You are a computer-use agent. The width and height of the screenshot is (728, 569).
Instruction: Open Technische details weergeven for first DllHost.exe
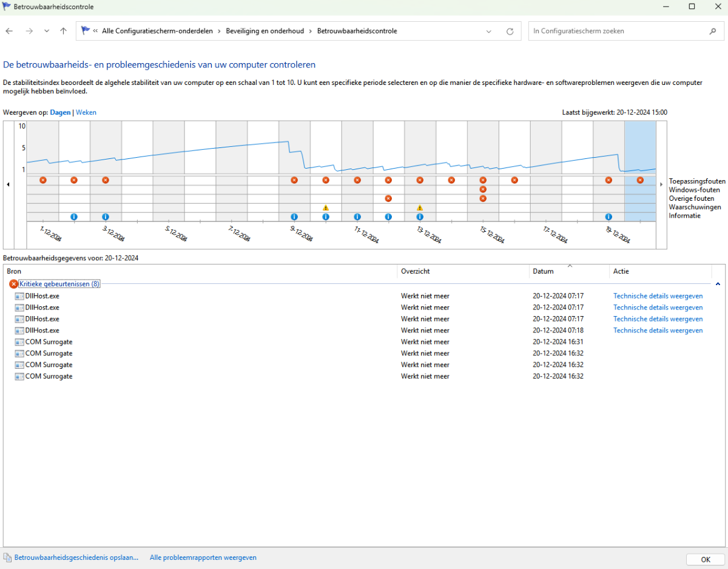click(658, 296)
